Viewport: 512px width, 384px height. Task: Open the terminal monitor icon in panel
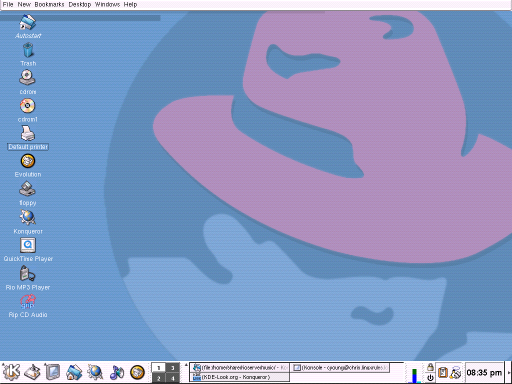coord(53,372)
